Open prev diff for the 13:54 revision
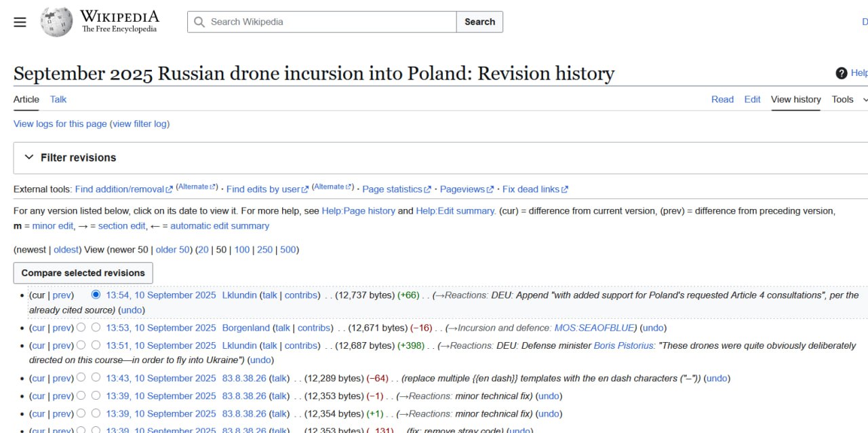 coord(62,295)
